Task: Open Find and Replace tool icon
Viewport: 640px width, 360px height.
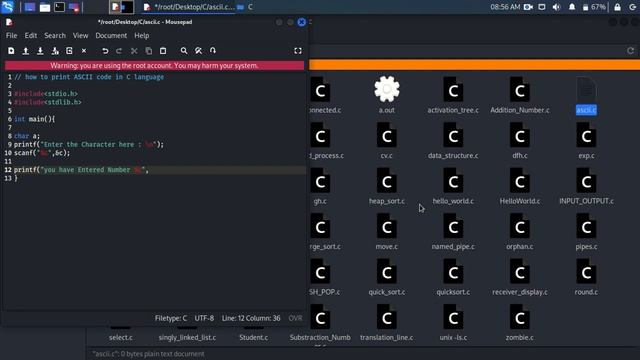Action: [x=198, y=51]
